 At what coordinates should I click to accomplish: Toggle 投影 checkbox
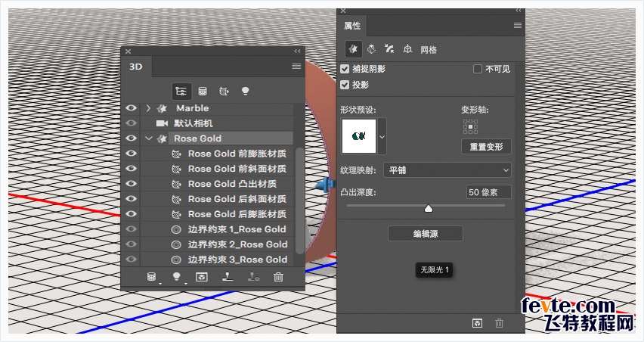[345, 85]
